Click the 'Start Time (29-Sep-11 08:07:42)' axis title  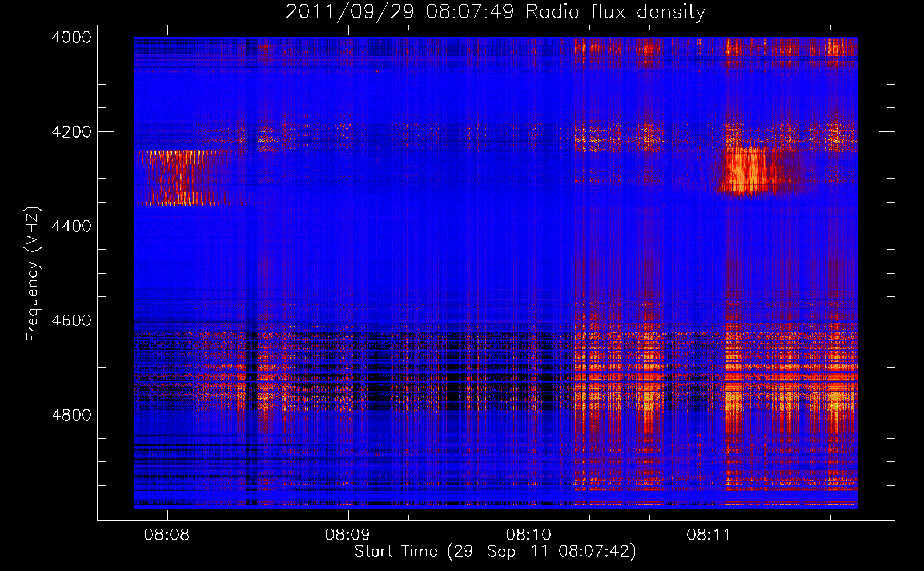pyautogui.click(x=495, y=552)
